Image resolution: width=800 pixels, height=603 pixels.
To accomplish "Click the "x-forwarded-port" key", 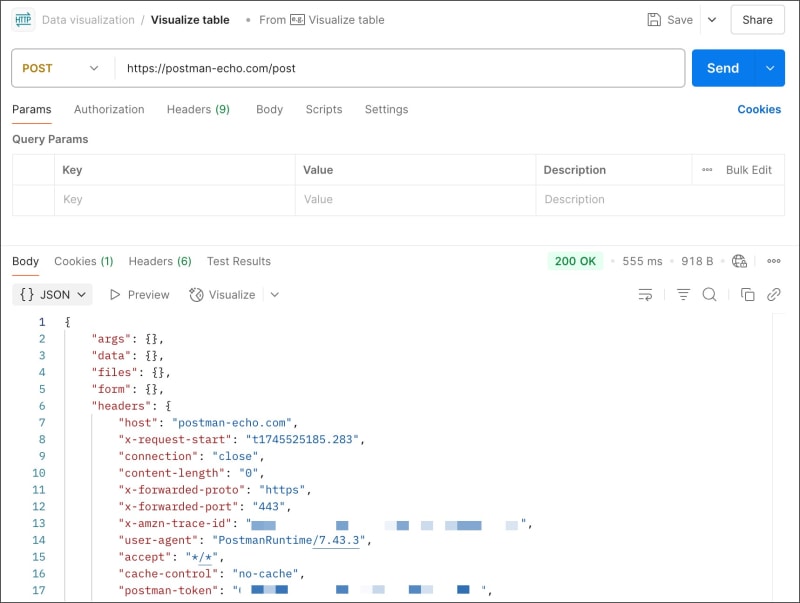I will point(179,507).
